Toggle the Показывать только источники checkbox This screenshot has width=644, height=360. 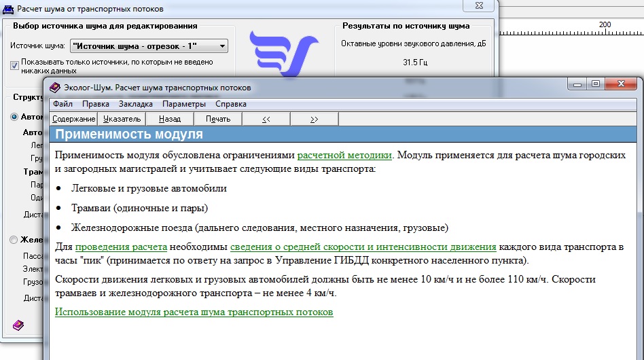coord(14,66)
